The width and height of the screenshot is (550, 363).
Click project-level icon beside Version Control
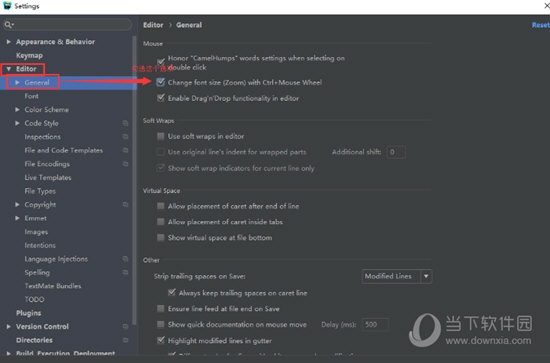(125, 327)
